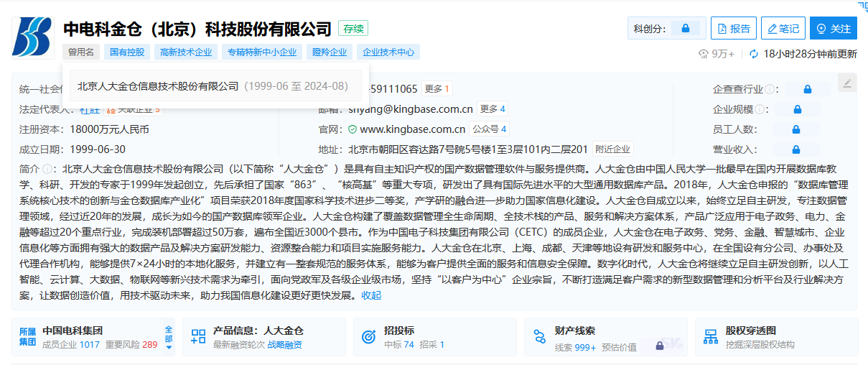
Task: Click the company logo thumbnail
Action: [x=32, y=37]
